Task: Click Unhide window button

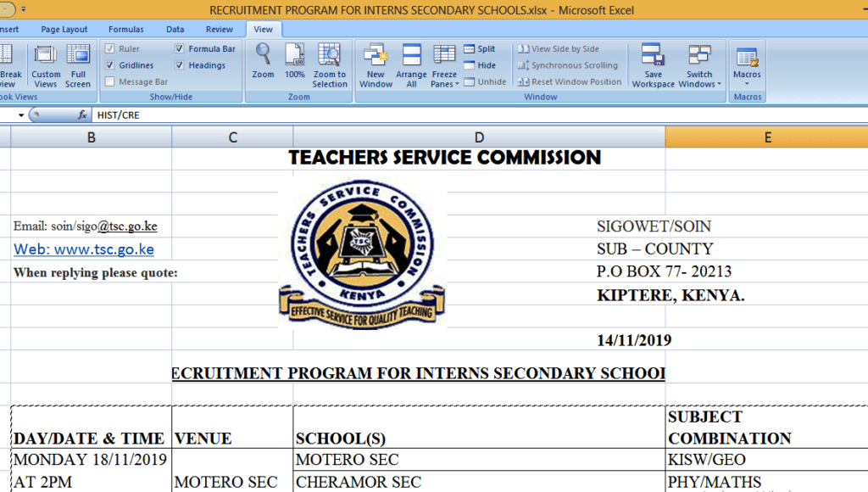Action: pyautogui.click(x=485, y=82)
